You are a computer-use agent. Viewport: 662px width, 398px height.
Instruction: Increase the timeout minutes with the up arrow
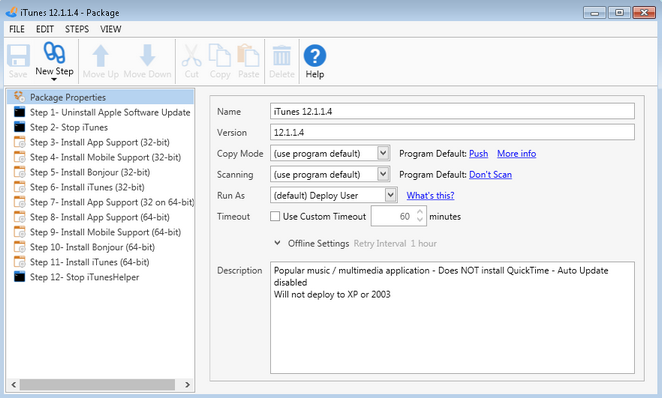[x=420, y=212]
